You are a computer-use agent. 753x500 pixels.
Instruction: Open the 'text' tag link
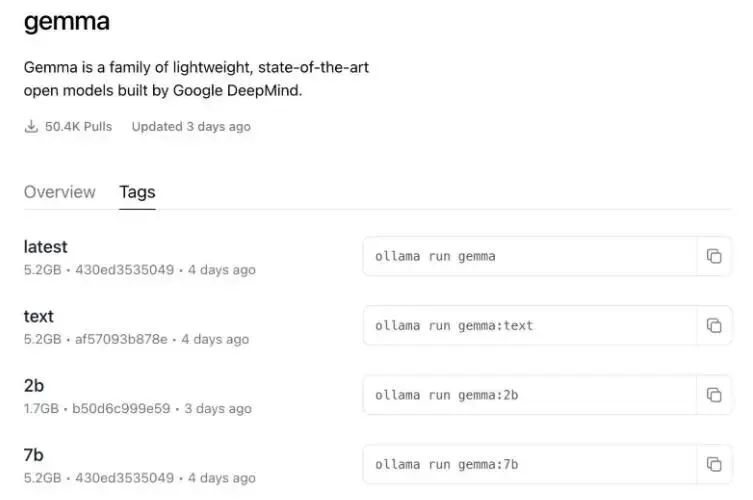click(x=39, y=316)
